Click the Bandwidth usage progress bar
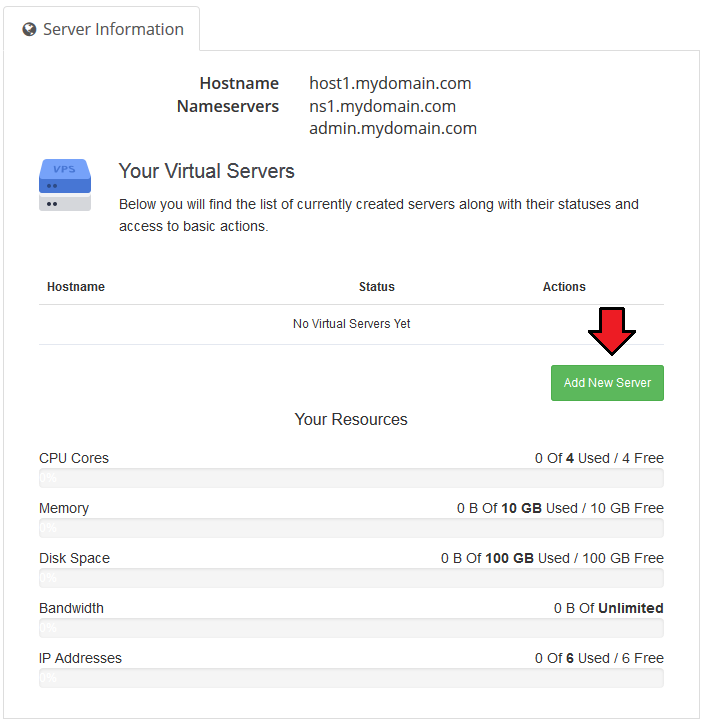704x724 pixels. [x=351, y=628]
